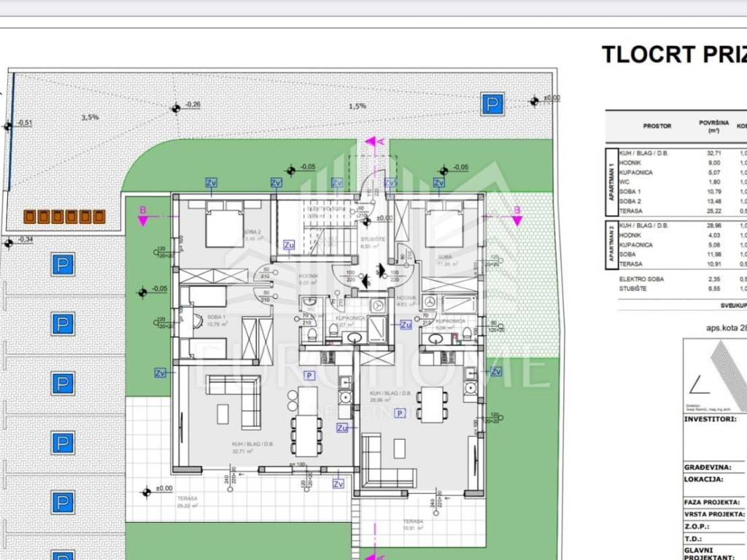Click the magenta section marker B on the right side
This screenshot has height=560, width=747.
[x=517, y=216]
